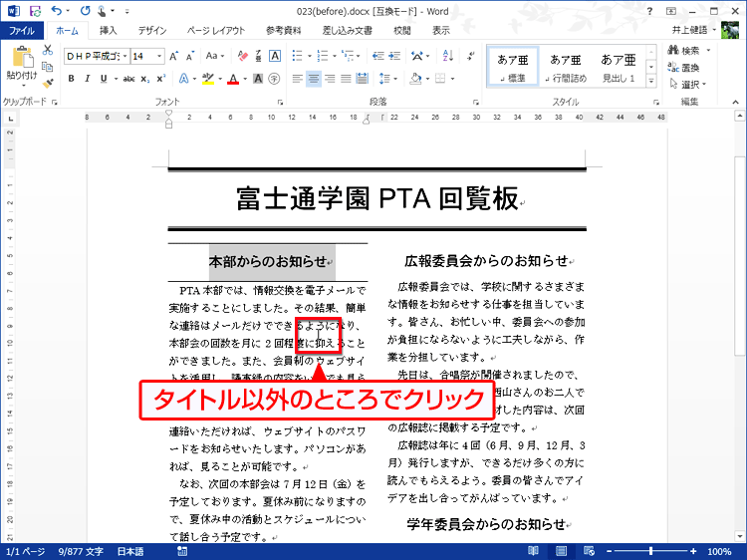Toggle justify alignment
This screenshot has height=560, width=747.
pos(346,79)
